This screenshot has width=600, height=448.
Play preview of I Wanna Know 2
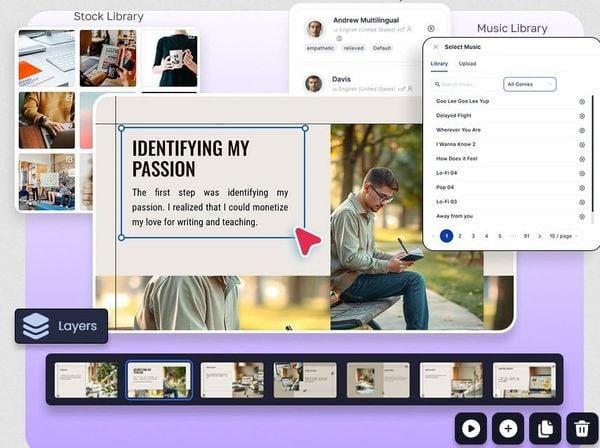(x=582, y=145)
